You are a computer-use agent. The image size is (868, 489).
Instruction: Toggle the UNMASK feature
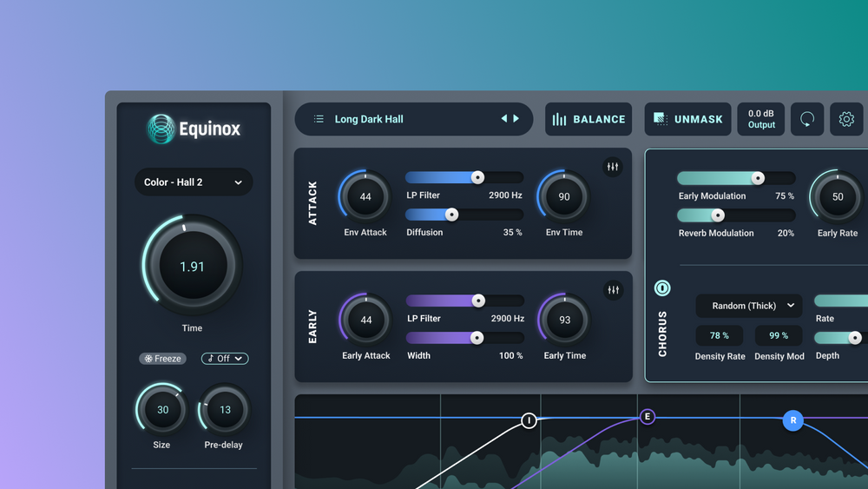click(x=687, y=119)
